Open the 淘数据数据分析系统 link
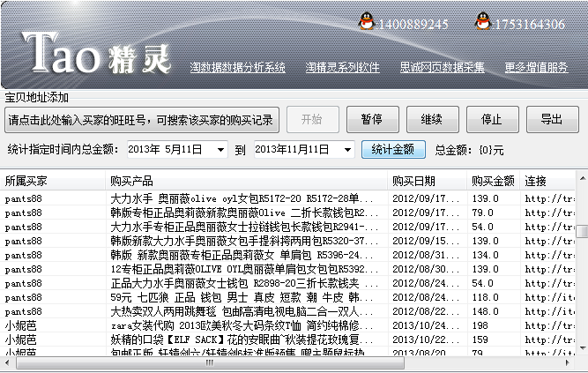 tap(237, 68)
